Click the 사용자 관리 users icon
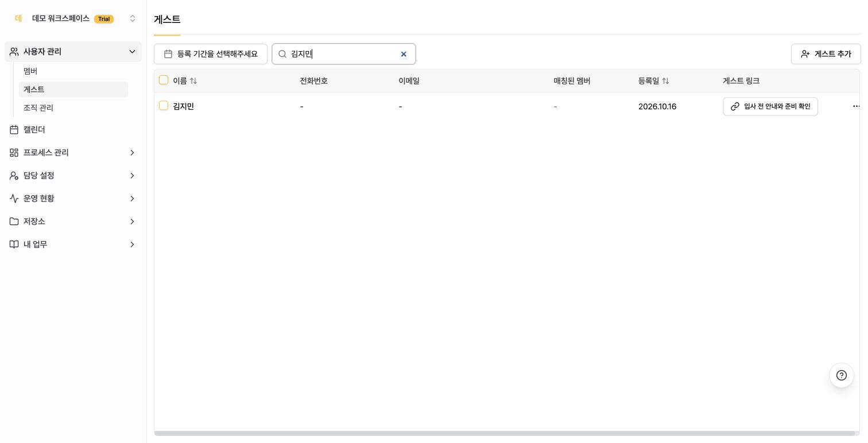 [14, 52]
